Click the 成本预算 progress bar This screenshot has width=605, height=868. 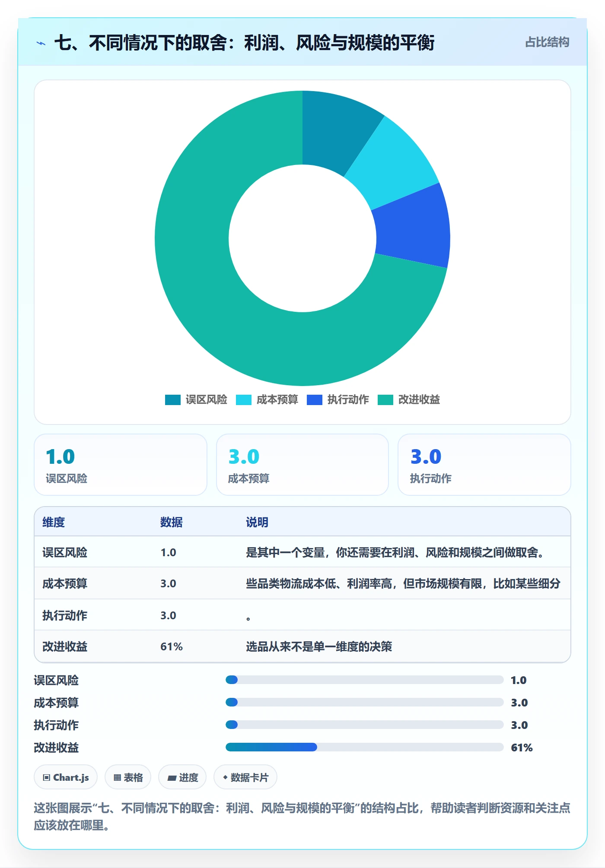click(x=365, y=703)
